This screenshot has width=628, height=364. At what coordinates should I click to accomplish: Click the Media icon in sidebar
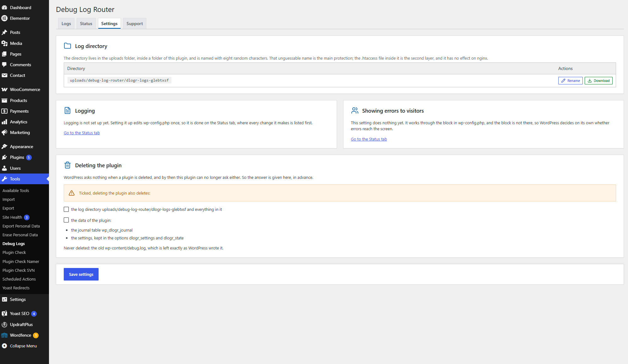[4, 43]
